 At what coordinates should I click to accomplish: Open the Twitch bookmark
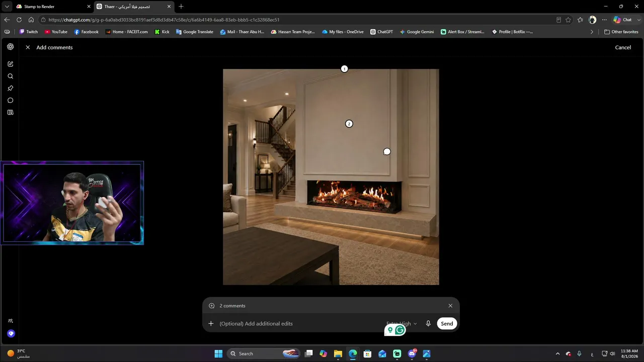(x=28, y=32)
